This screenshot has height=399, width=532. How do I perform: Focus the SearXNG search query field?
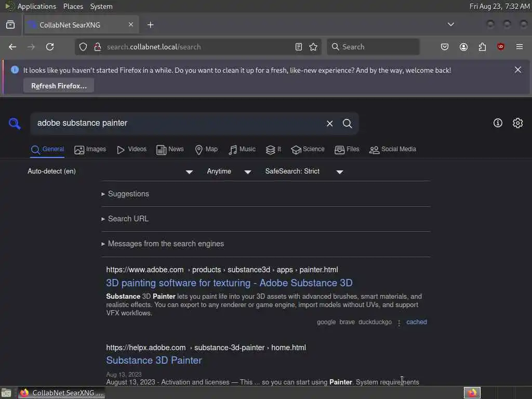click(178, 123)
